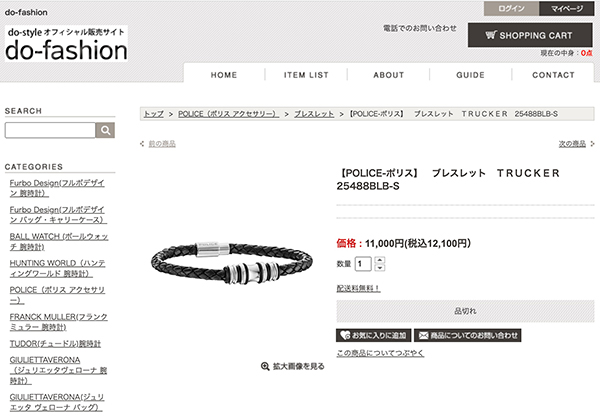Image resolution: width=600 pixels, height=417 pixels.
Task: Click the マイページ button
Action: [566, 8]
